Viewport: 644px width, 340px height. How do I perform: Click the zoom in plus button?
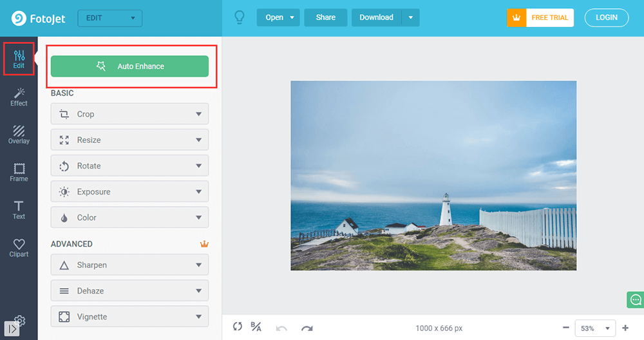(x=625, y=328)
